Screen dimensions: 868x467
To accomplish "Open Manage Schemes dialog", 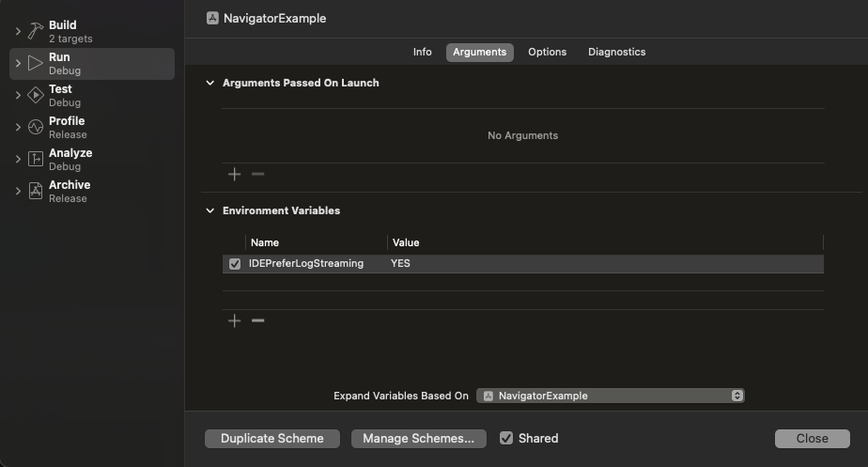I will point(419,438).
